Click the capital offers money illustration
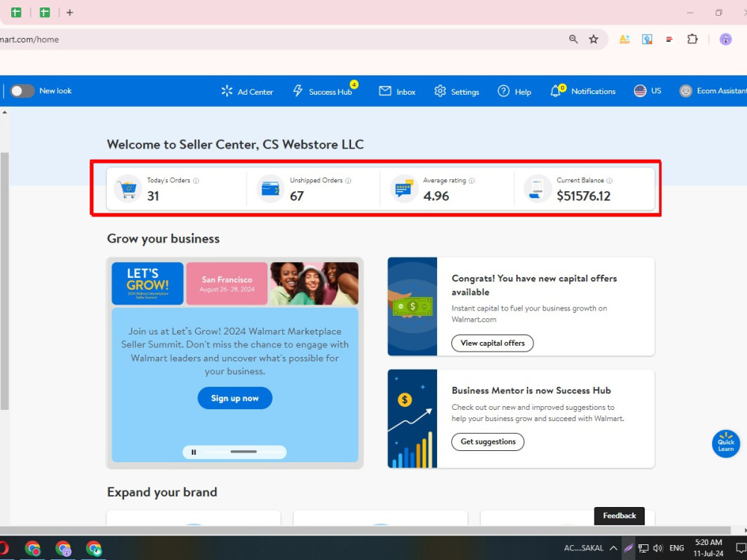Screen dimensions: 747x560 pyautogui.click(x=412, y=307)
